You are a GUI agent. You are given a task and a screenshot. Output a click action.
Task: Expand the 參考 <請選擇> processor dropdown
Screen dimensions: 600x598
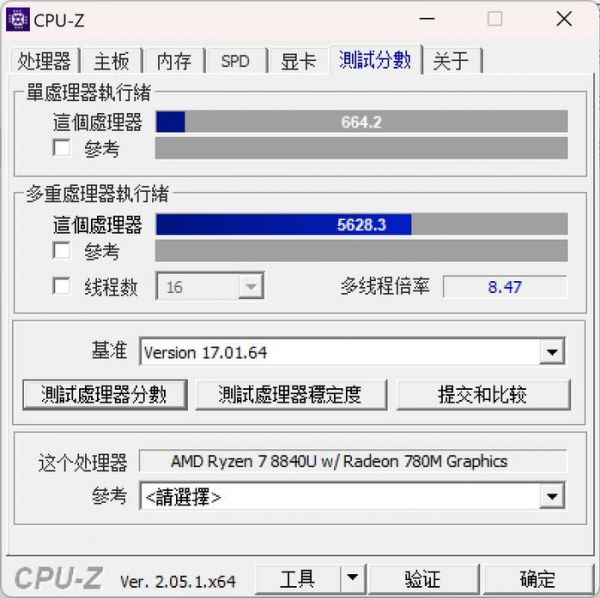click(552, 496)
